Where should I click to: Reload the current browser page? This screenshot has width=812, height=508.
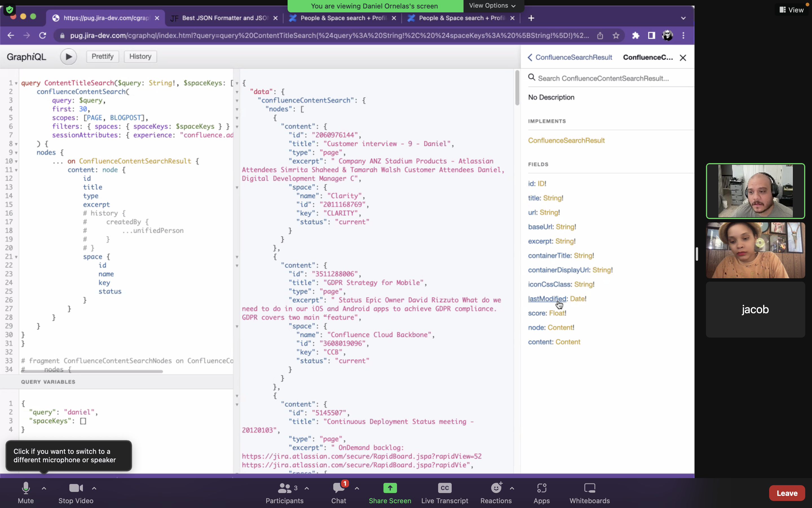(x=43, y=36)
